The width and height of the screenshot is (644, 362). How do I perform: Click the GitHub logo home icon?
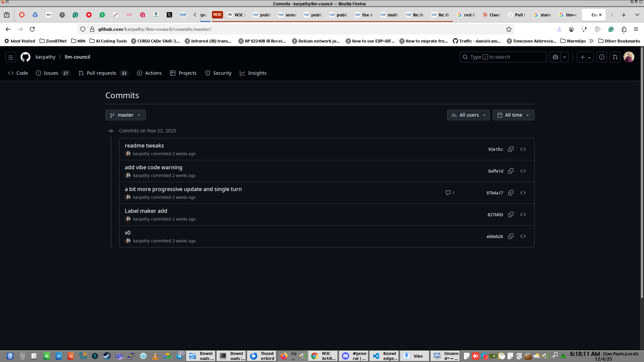point(25,57)
